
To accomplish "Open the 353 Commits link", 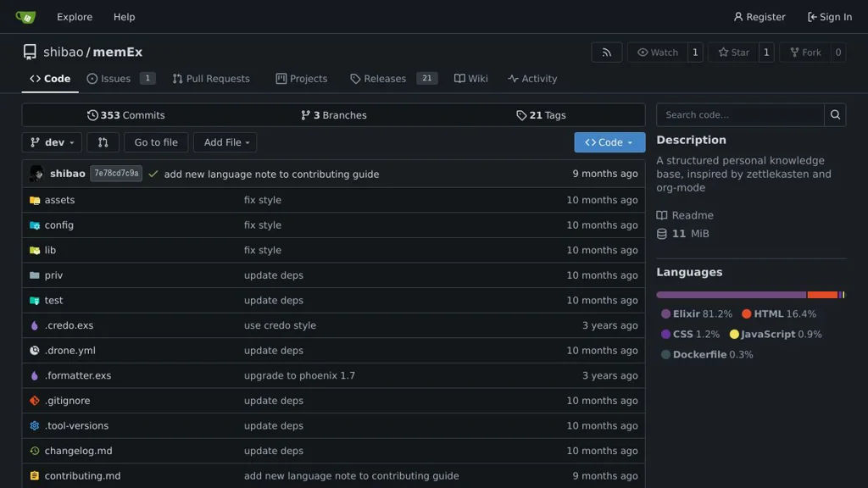I will [125, 115].
